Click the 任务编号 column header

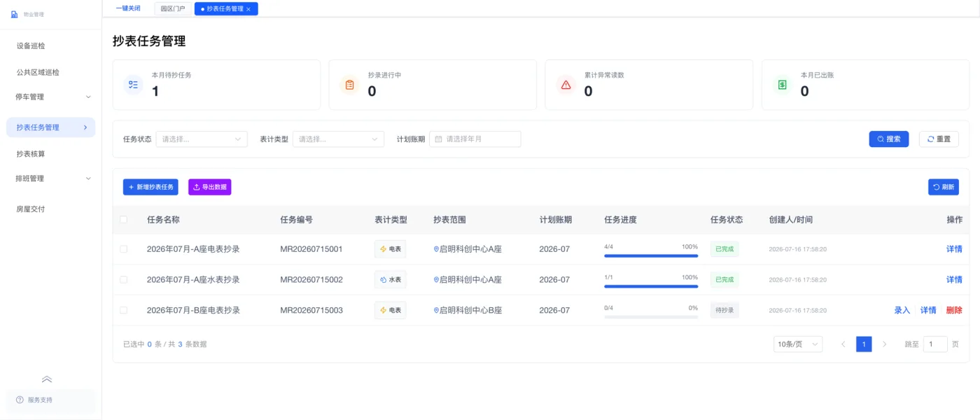[296, 219]
